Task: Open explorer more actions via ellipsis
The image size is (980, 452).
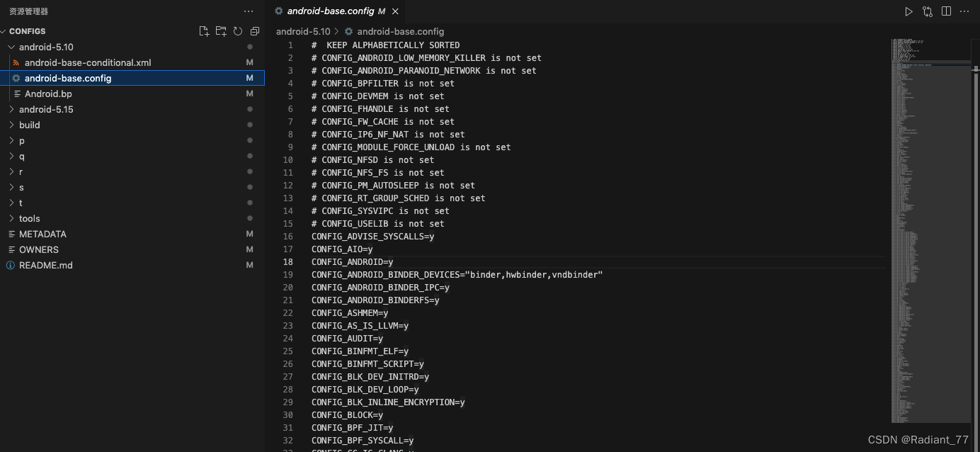Action: click(x=249, y=11)
